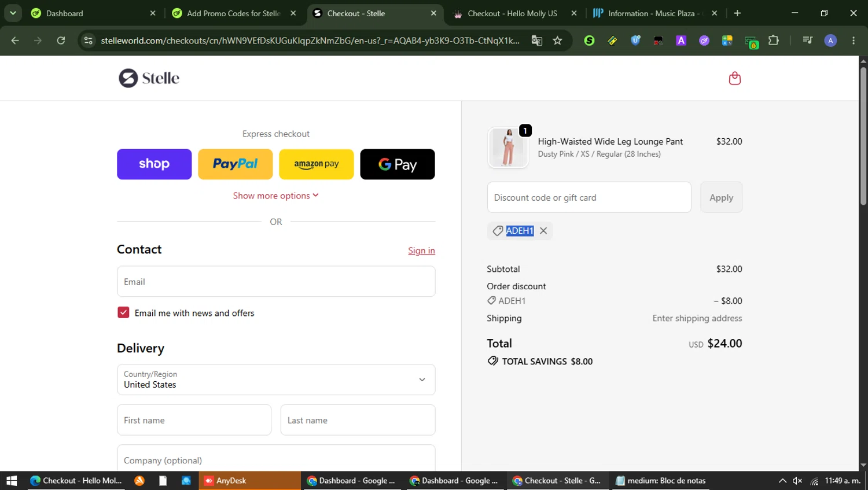Open Checkout - Stelle Chrome taskbar item

click(558, 481)
